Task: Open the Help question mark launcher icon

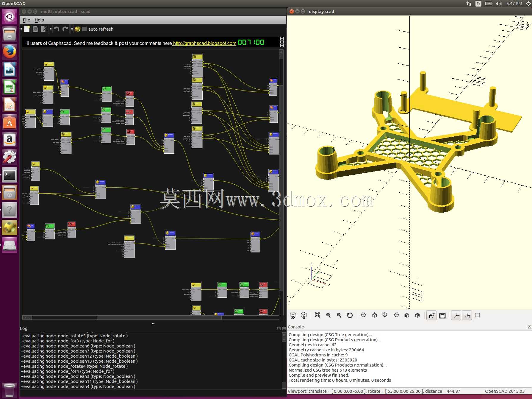Action: 10,210
